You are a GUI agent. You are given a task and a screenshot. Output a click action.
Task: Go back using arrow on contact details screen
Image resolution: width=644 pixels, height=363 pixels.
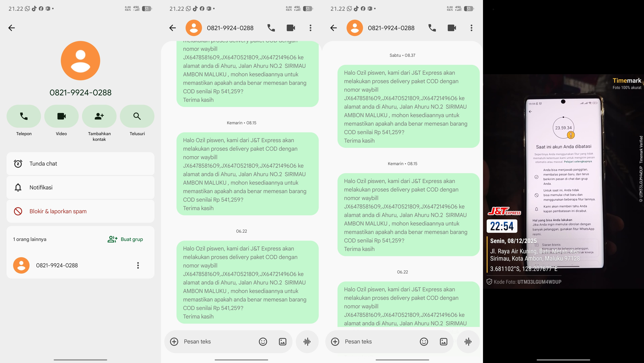tap(11, 28)
